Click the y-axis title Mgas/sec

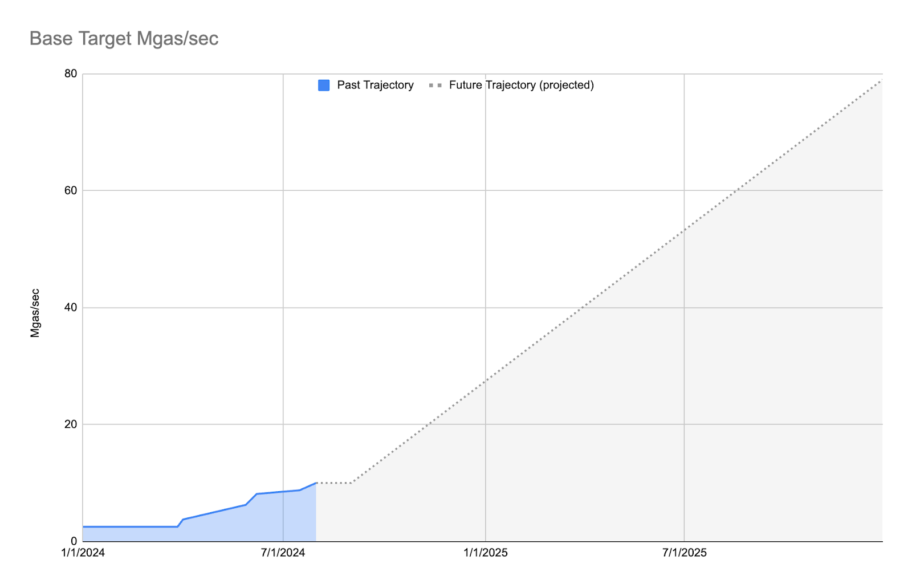(x=35, y=313)
